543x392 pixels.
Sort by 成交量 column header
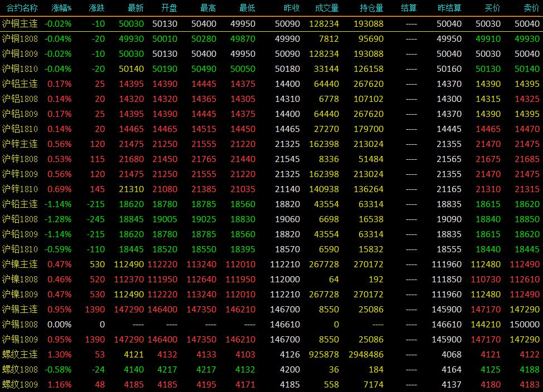tap(327, 8)
